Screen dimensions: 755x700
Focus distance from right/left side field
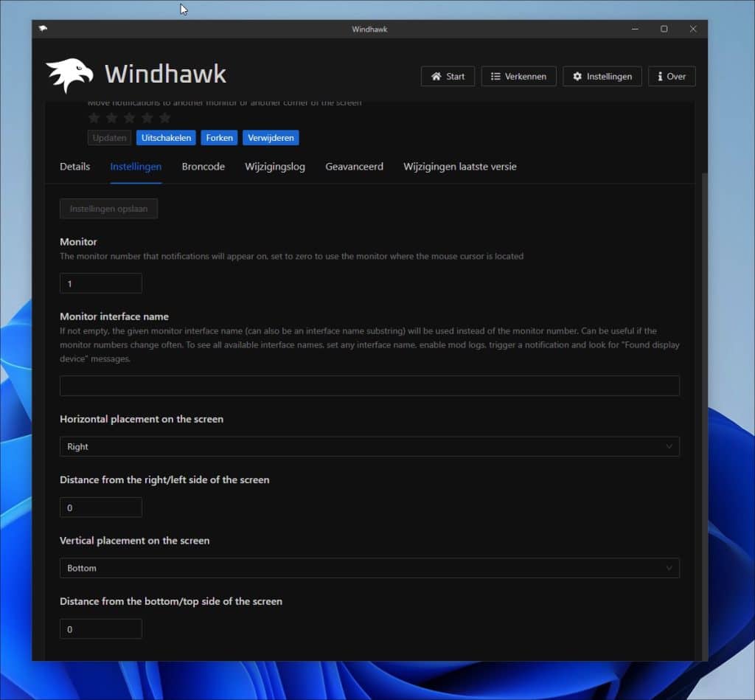(101, 507)
